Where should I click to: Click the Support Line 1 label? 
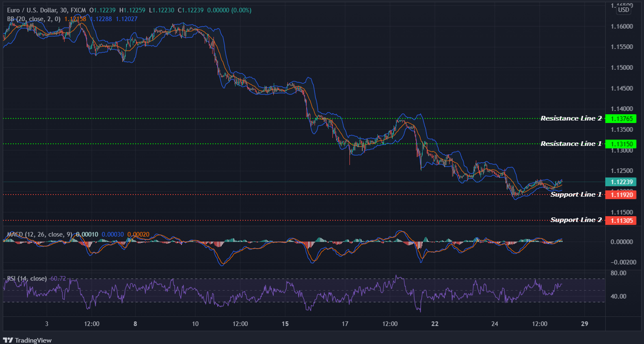576,195
